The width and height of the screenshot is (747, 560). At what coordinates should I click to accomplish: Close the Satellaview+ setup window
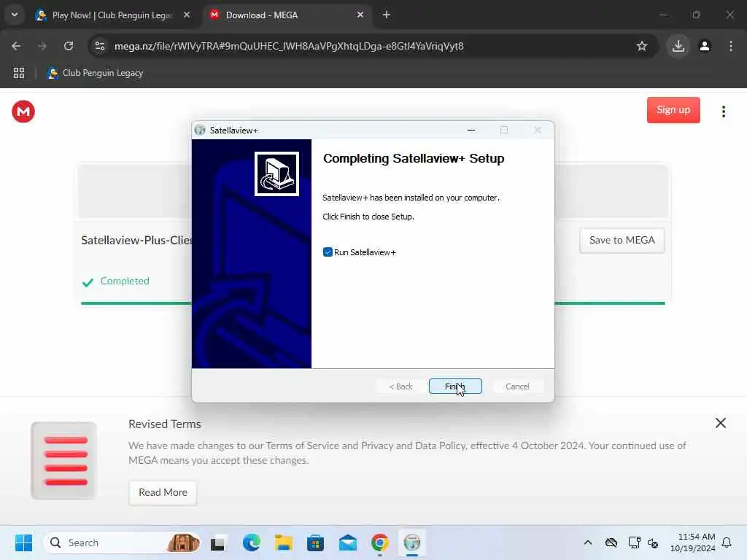pyautogui.click(x=538, y=130)
